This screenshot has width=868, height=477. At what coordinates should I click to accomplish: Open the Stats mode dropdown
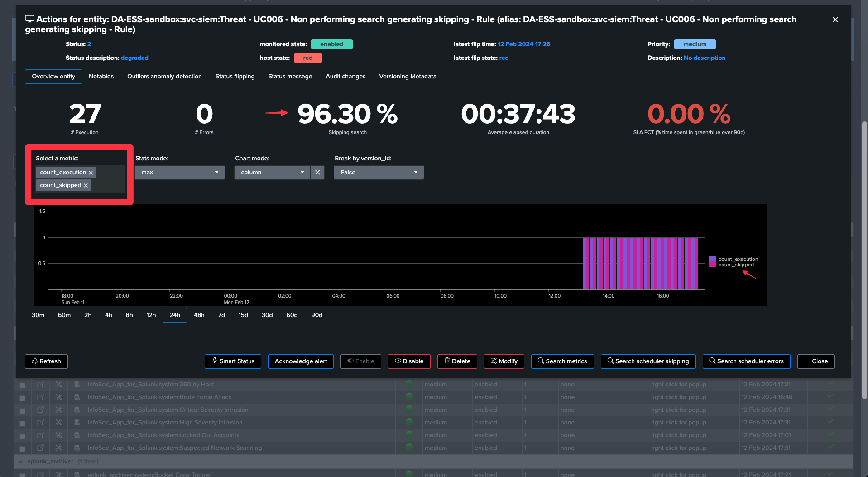click(179, 173)
